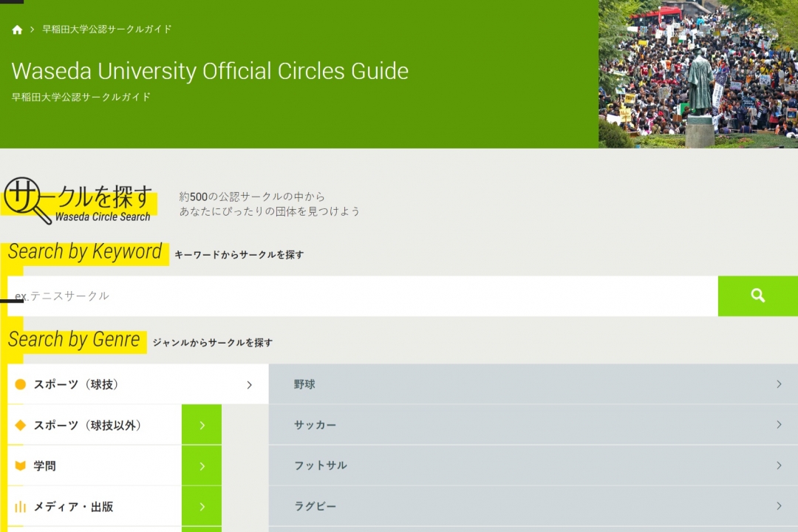Click the orange diamond icon by スポーツ(球技以外)
This screenshot has width=798, height=532.
[x=21, y=425]
